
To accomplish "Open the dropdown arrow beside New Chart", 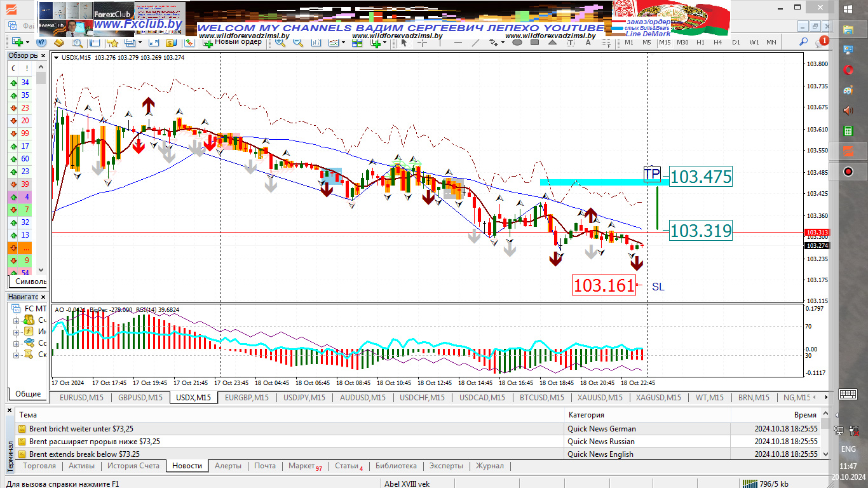I will click(28, 43).
